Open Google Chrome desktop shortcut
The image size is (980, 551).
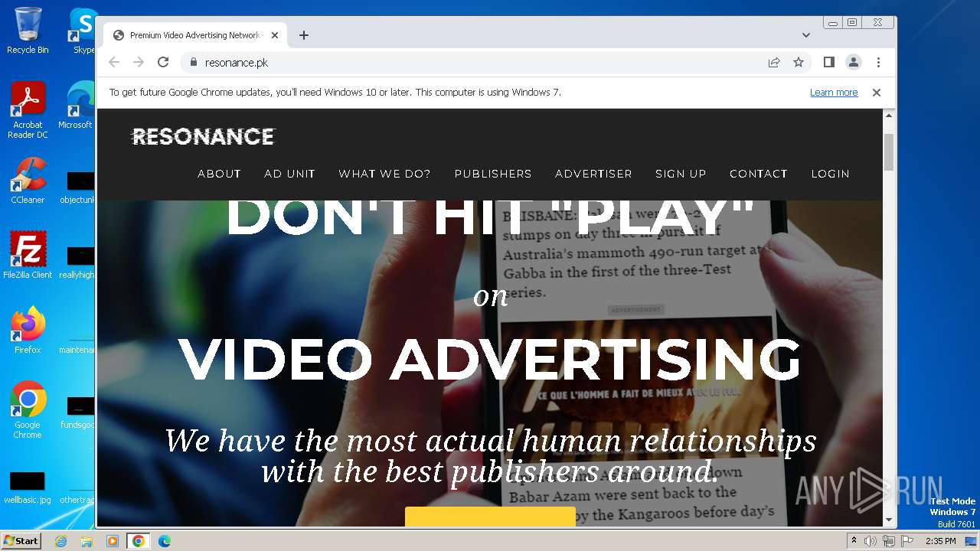[28, 410]
